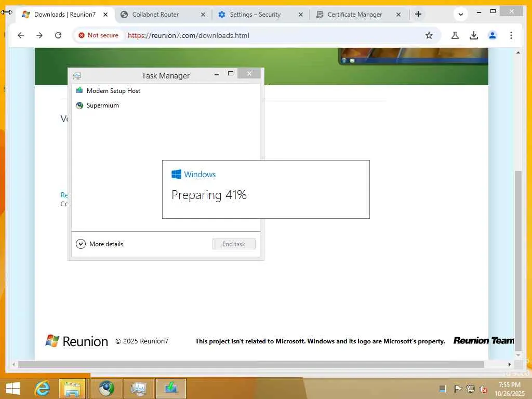Open the Windows Start button
Screen dimensions: 532x399
(13, 389)
